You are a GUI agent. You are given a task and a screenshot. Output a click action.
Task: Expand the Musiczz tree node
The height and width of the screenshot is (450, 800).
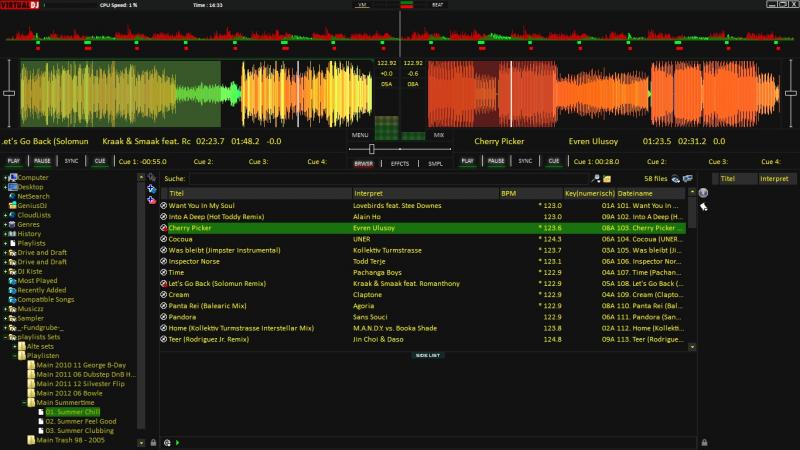(6, 309)
